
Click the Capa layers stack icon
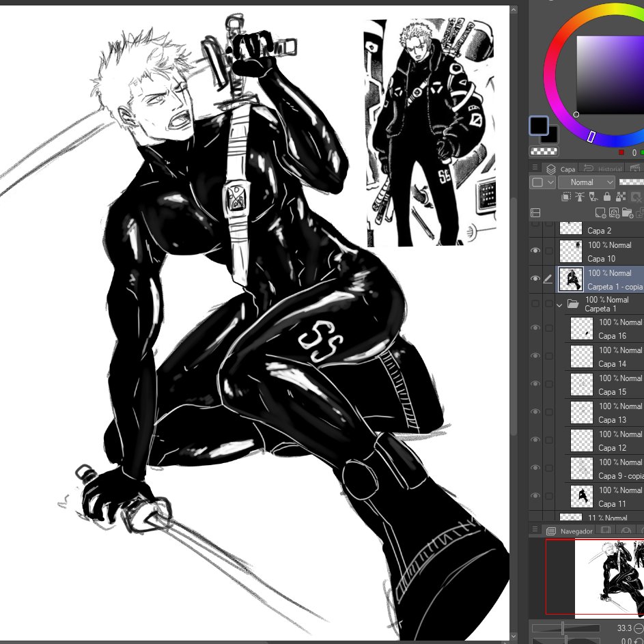[x=550, y=169]
